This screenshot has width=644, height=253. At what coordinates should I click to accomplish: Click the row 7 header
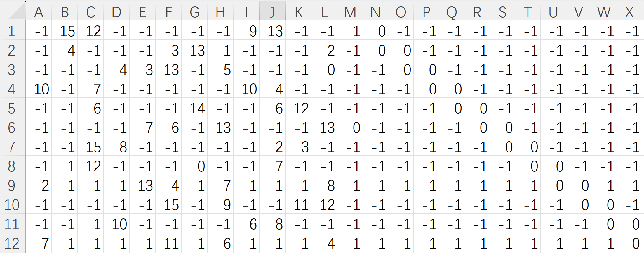tap(12, 147)
